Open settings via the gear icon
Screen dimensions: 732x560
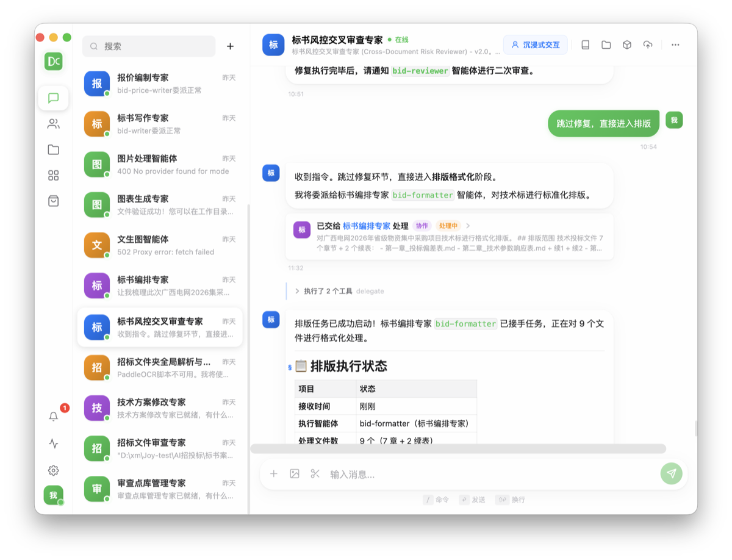[x=54, y=470]
